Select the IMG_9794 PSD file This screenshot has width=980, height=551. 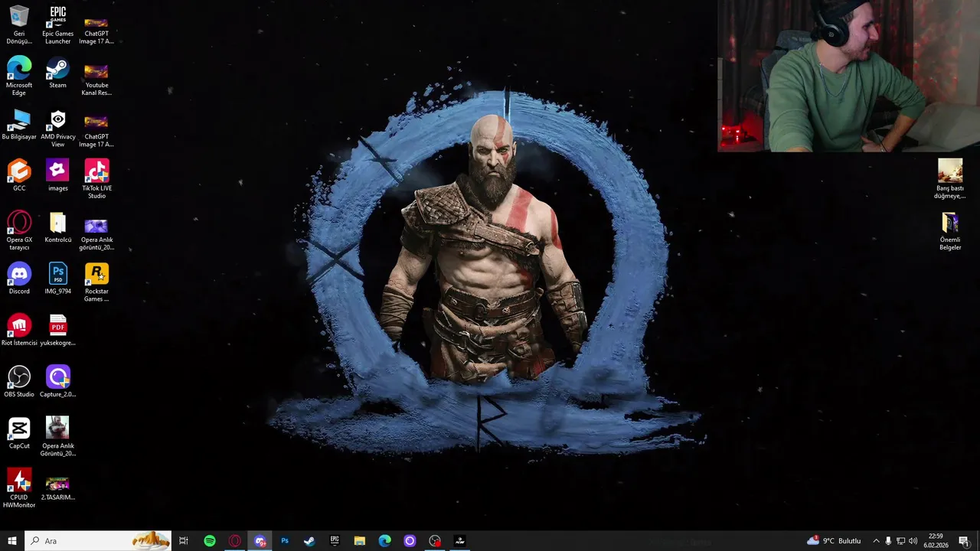58,279
